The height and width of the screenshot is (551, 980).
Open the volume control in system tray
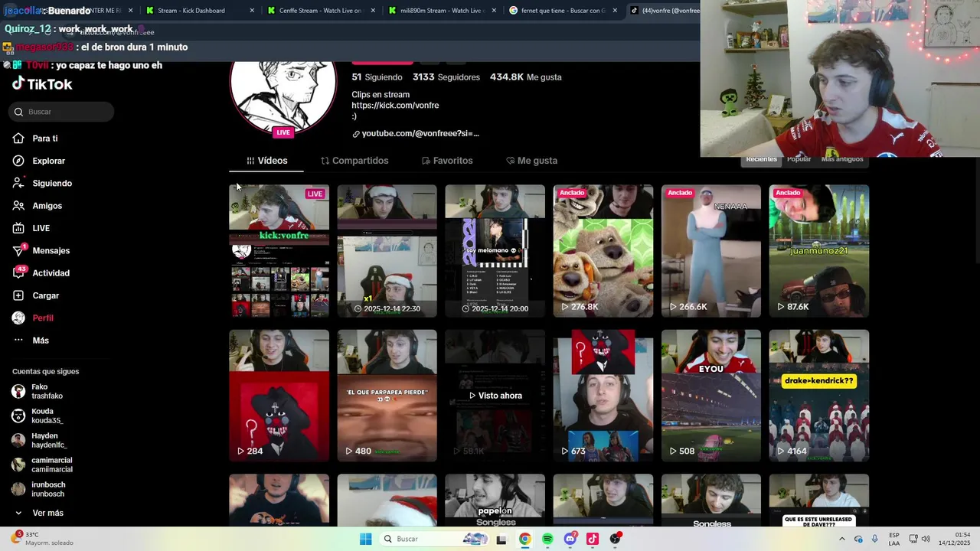tap(926, 539)
